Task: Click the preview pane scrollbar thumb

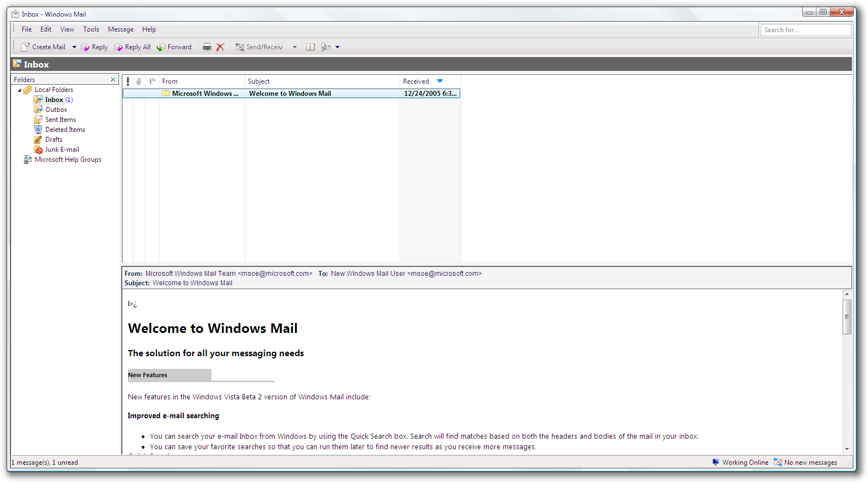Action: coord(847,317)
